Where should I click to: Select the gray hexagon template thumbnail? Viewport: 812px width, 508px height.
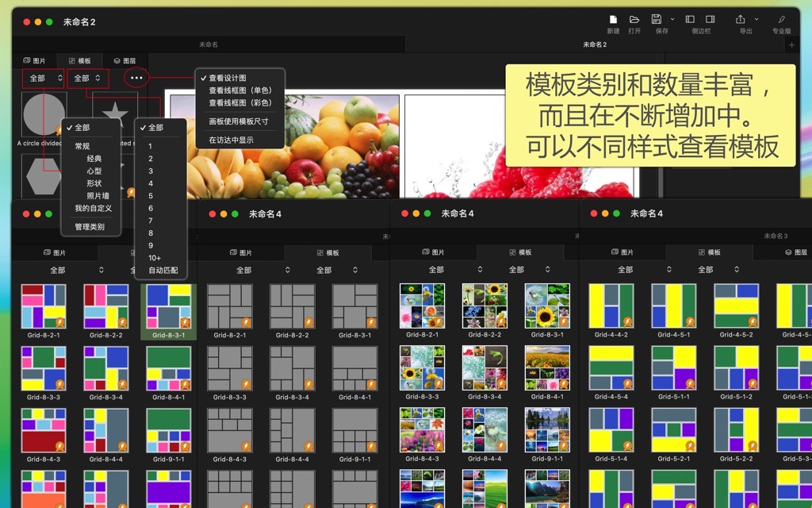[x=44, y=175]
